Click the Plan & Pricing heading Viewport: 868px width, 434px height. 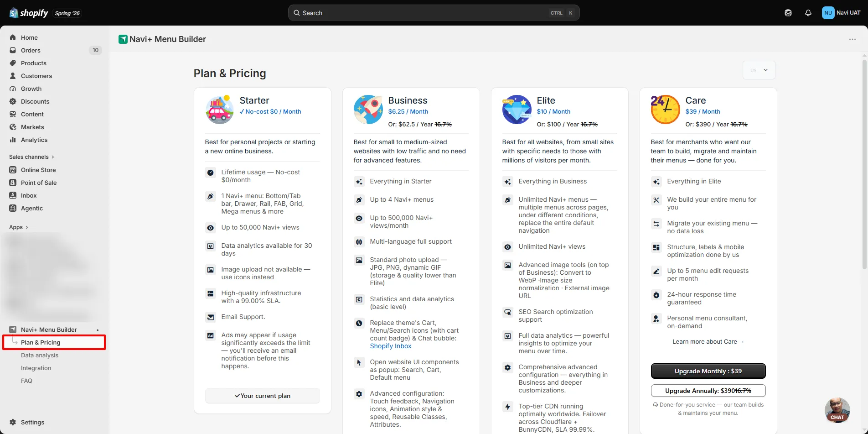[x=230, y=73]
